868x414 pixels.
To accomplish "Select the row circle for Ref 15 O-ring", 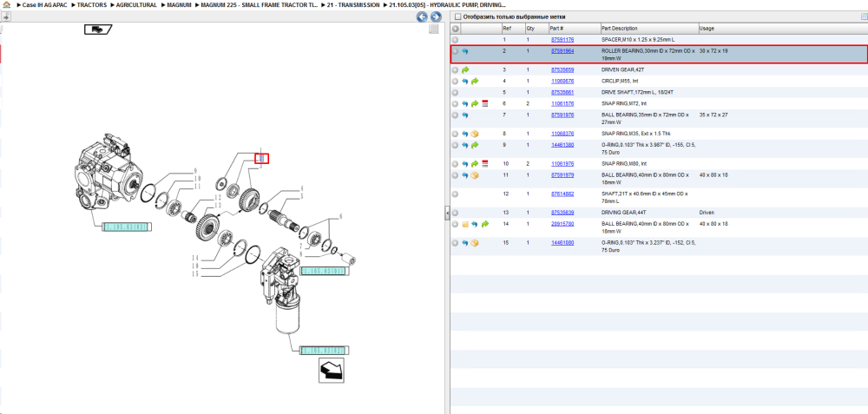I will coord(455,243).
